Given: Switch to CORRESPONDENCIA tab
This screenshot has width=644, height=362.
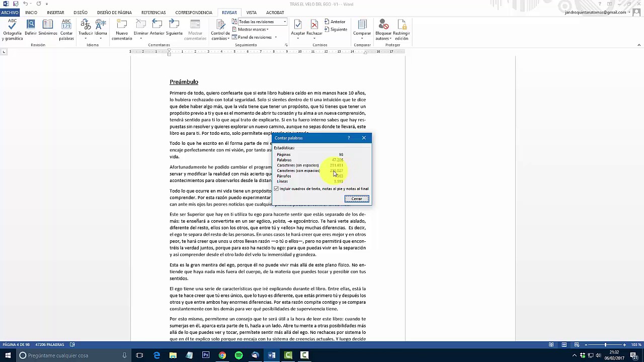Looking at the screenshot, I should (194, 13).
